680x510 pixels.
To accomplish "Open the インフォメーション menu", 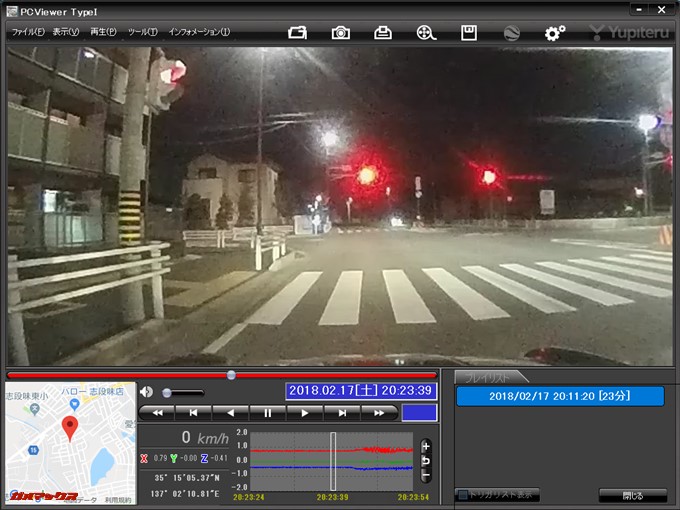I will [x=199, y=32].
